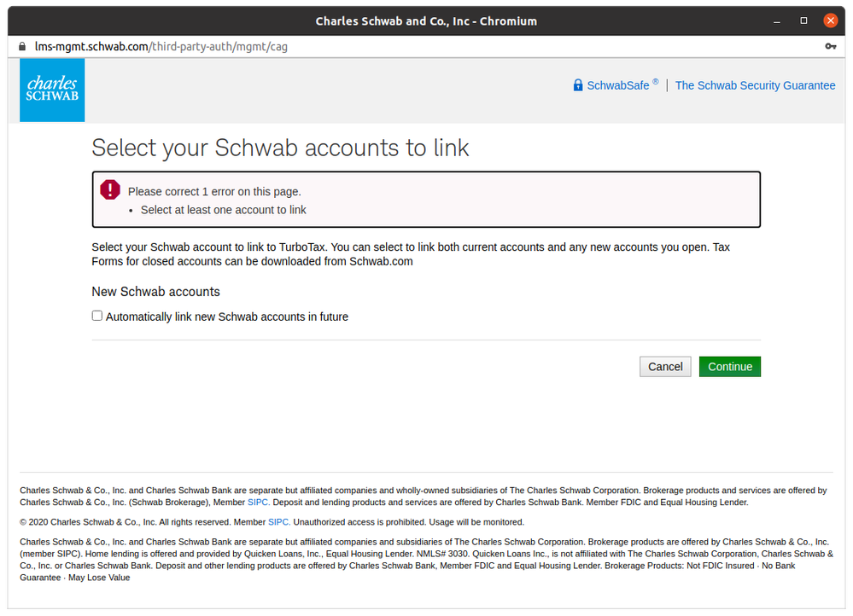Click the address bar lock icon
853x616 pixels.
click(22, 47)
